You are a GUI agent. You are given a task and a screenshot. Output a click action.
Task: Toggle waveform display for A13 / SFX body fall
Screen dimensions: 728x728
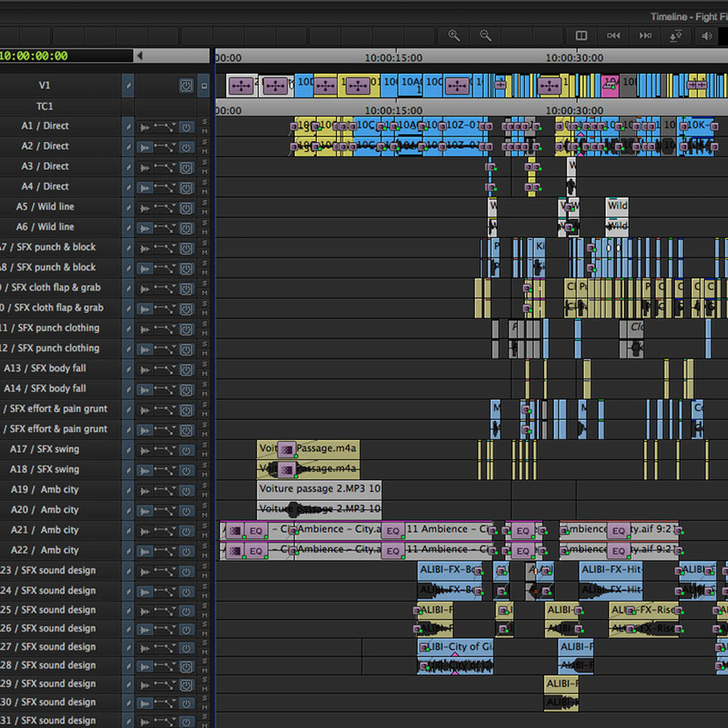[145, 370]
